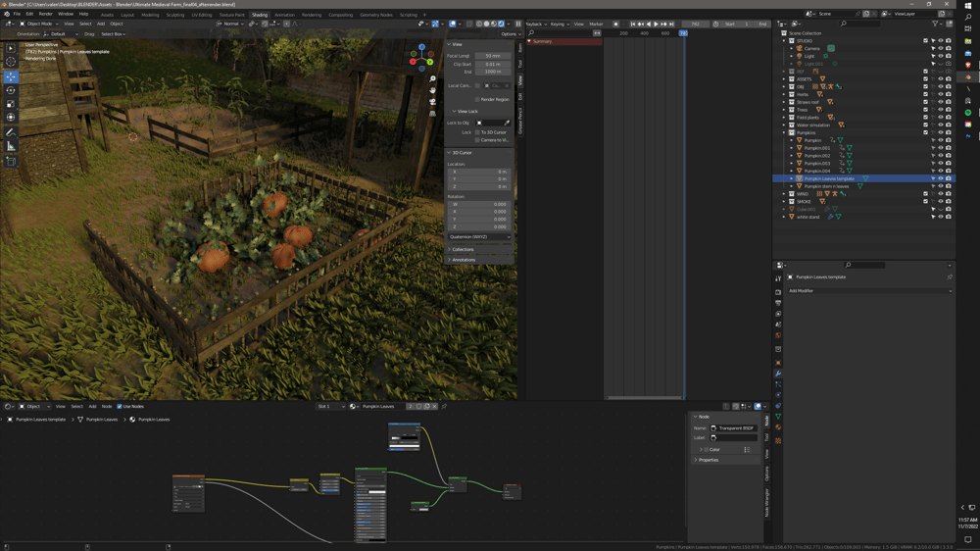Jump to timeline end frame button
Viewport: 980px width, 551px height.
[672, 24]
